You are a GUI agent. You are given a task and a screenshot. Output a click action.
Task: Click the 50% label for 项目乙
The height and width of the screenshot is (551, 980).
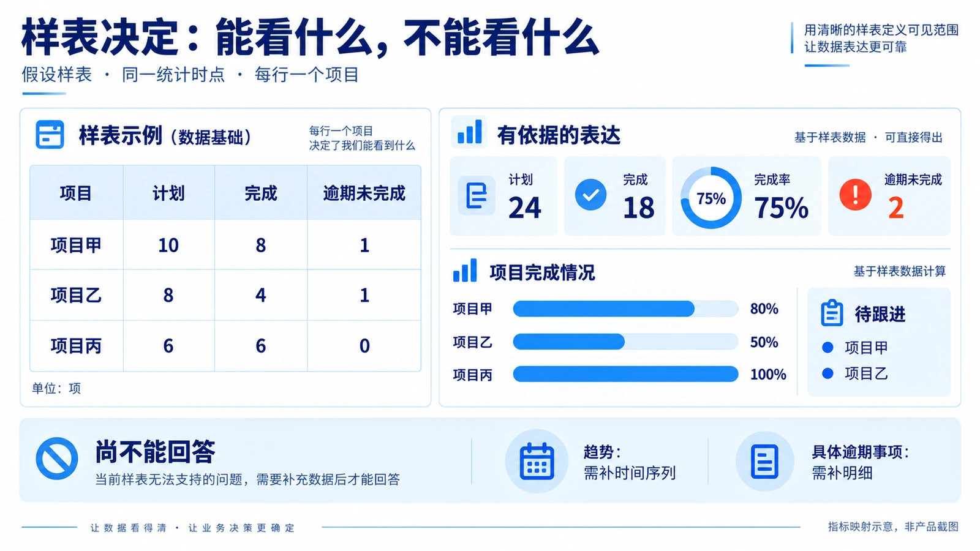[x=764, y=342]
